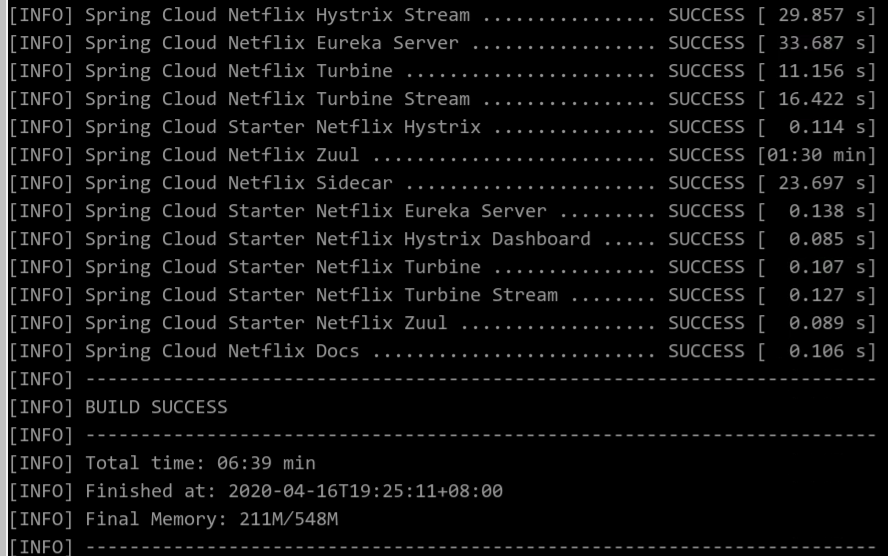The image size is (888, 556).
Task: Click the Sidecar 23.697 s duration
Action: [817, 183]
